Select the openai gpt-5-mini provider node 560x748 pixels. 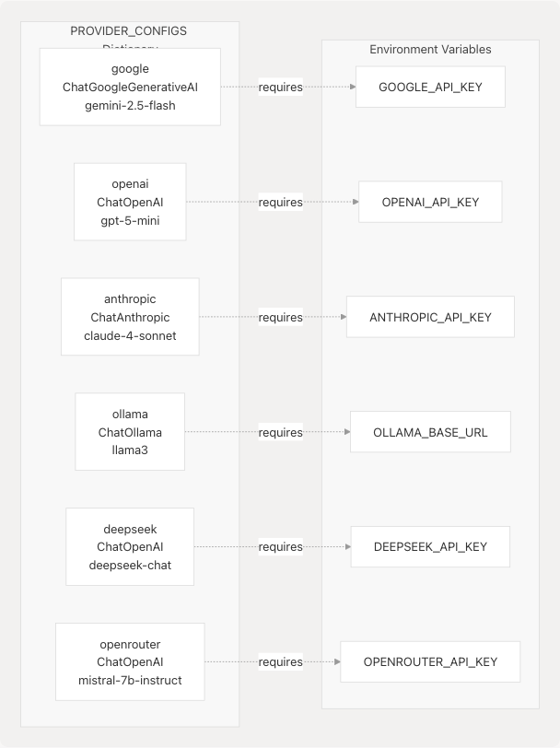coord(130,202)
